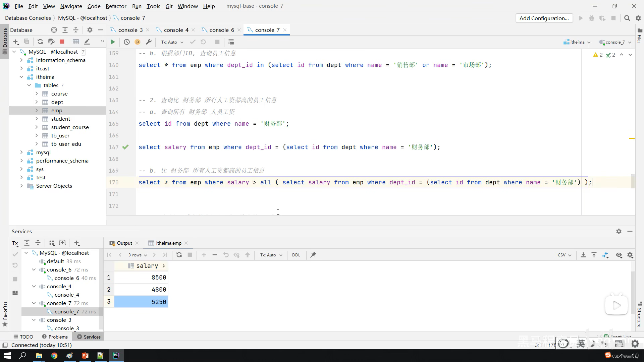Open the 3 rows page size dropdown
The image size is (644, 362).
138,255
